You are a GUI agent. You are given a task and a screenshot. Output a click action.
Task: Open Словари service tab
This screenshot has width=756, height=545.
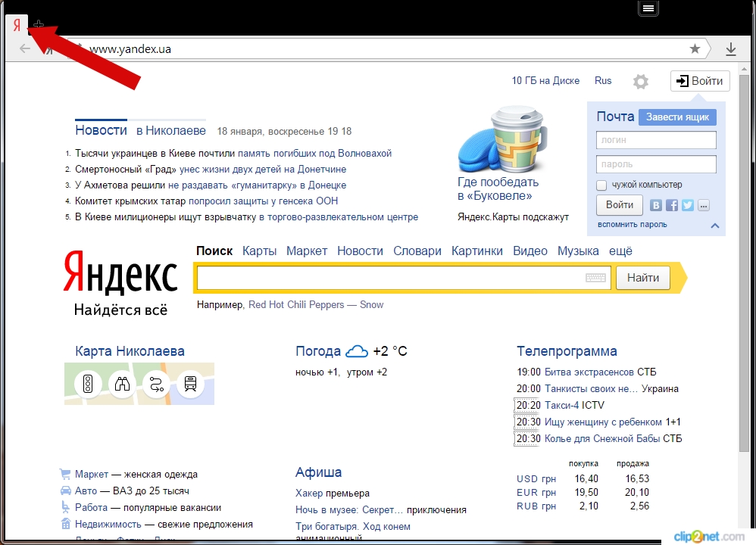[x=417, y=251]
